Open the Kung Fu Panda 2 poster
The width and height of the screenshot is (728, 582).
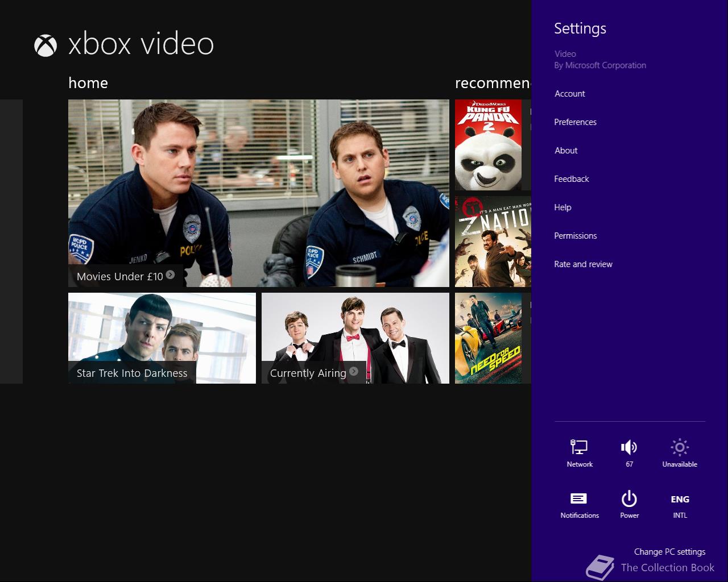[x=489, y=145]
